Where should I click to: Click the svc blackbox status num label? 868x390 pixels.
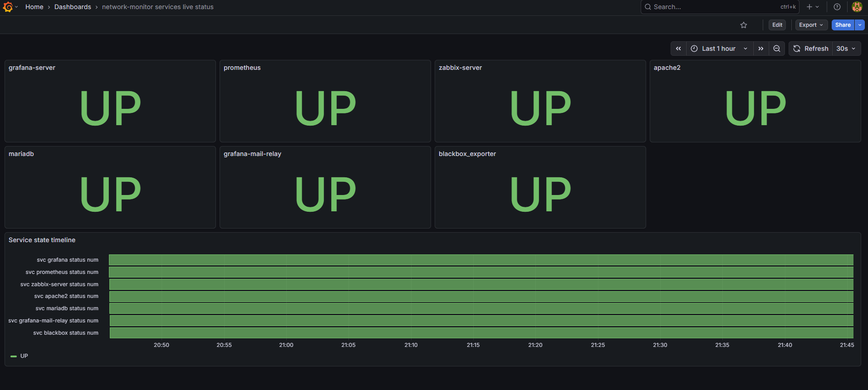coord(66,333)
